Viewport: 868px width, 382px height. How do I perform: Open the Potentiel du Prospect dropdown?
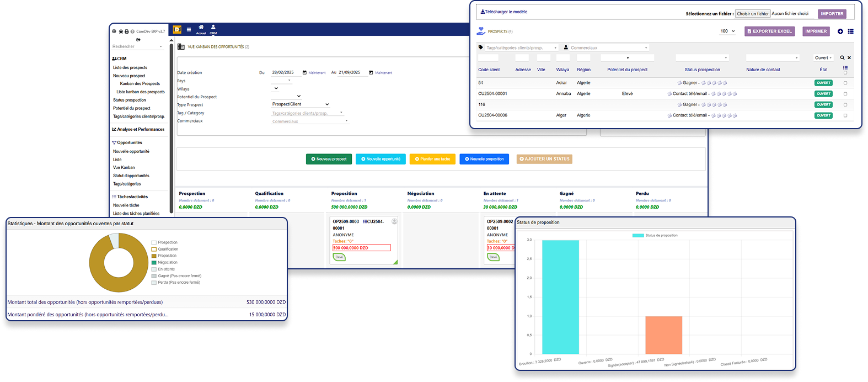(x=287, y=96)
